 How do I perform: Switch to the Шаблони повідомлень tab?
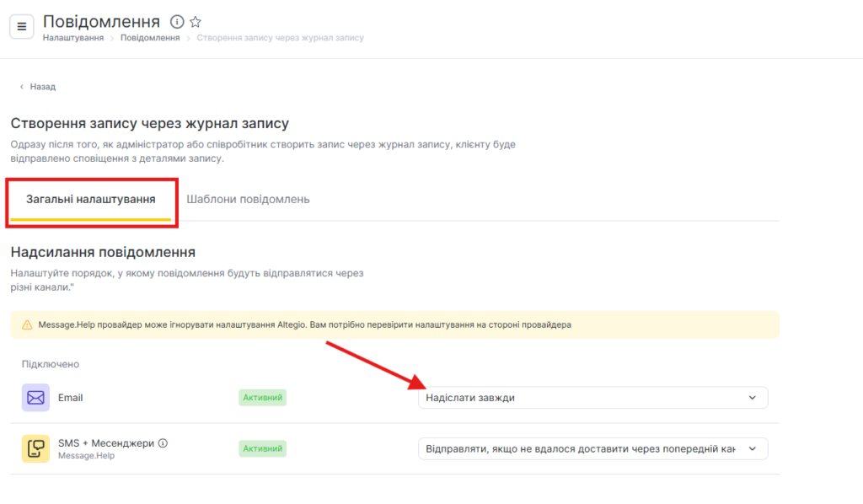248,200
